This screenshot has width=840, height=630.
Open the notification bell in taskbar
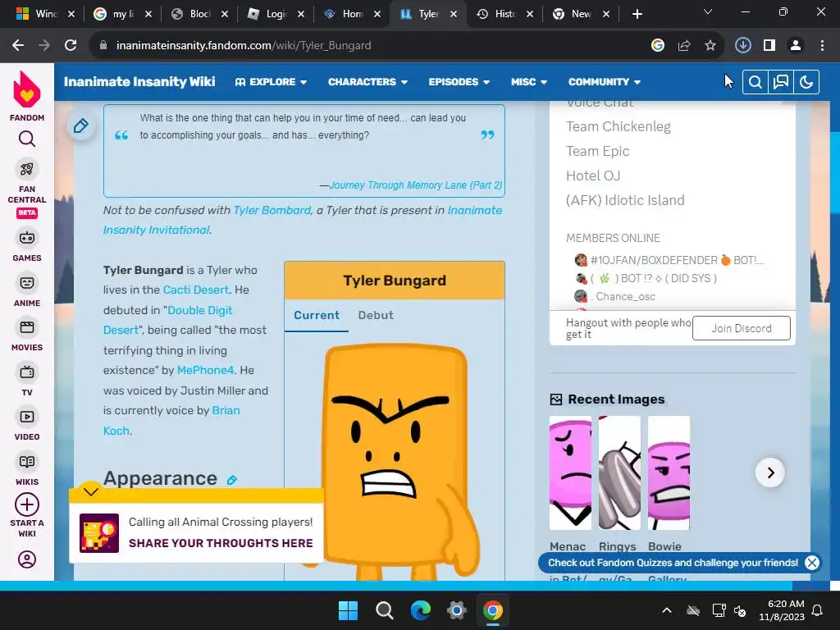[818, 610]
